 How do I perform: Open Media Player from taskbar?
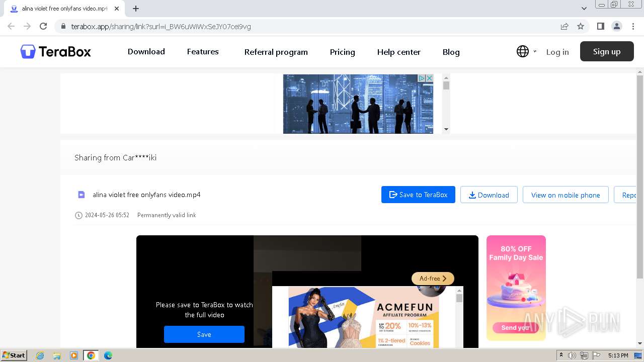(x=74, y=355)
